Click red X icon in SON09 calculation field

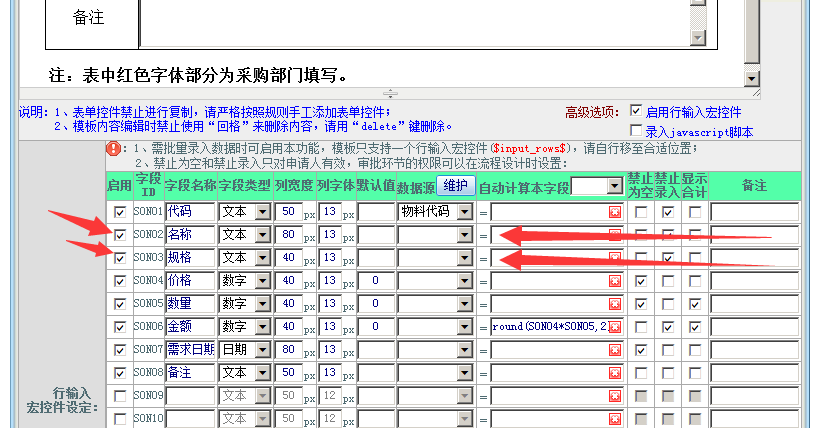[614, 396]
